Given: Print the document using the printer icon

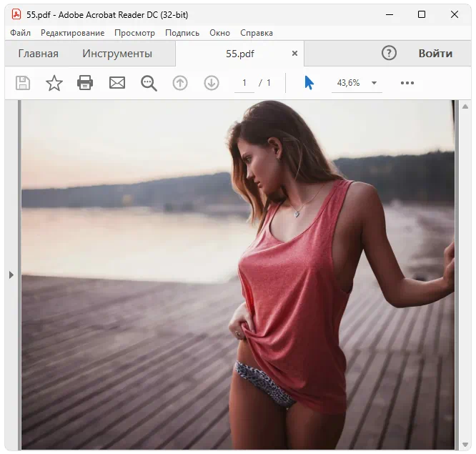Looking at the screenshot, I should point(85,83).
